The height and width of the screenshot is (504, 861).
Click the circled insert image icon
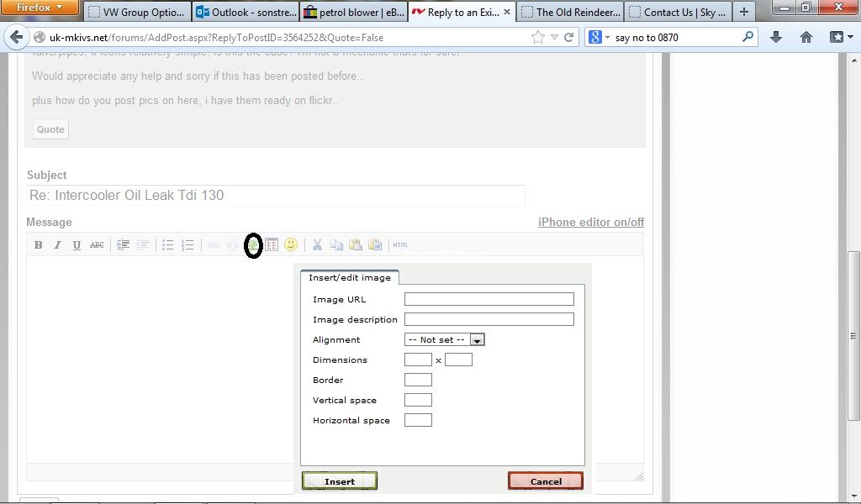[253, 245]
